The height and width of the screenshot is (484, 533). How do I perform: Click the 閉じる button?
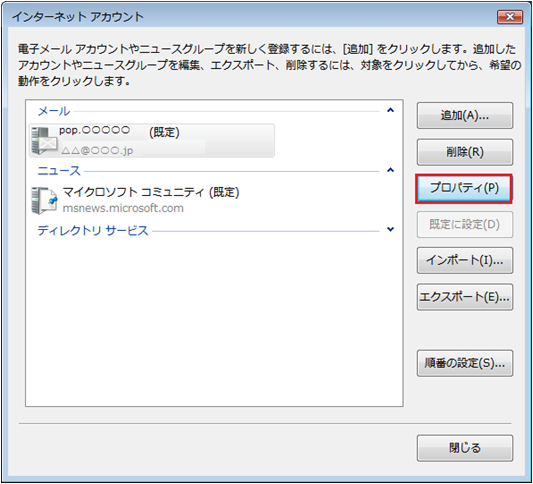point(465,448)
